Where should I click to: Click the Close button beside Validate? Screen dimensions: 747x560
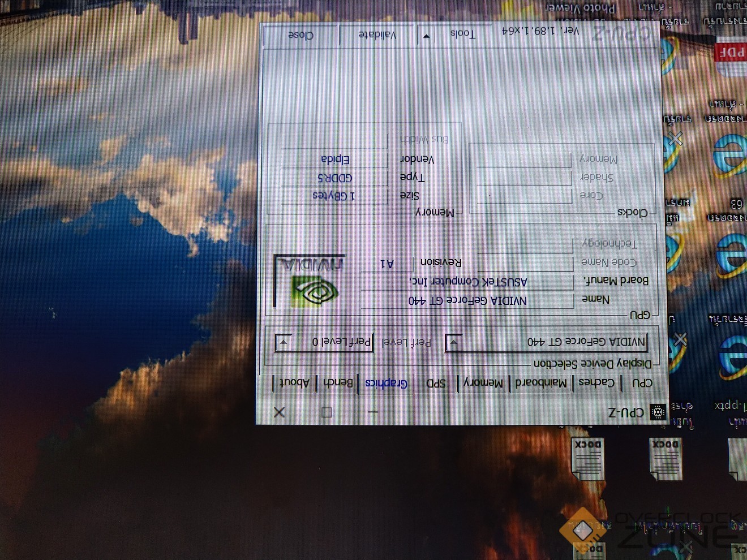(x=301, y=35)
